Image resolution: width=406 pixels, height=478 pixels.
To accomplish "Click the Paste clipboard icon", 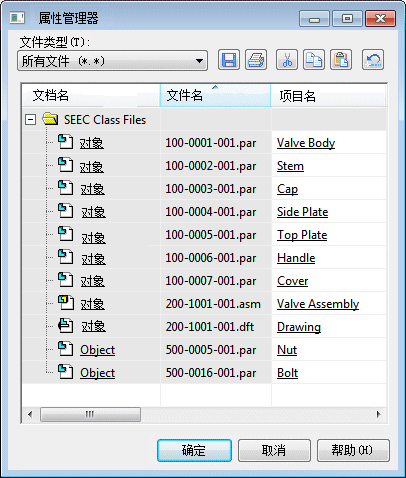I will pyautogui.click(x=341, y=60).
